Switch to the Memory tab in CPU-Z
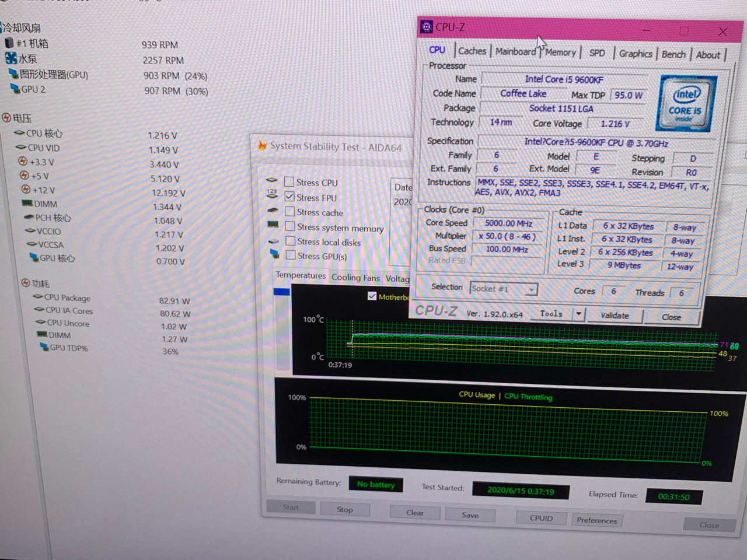Viewport: 747px width, 560px height. 560,52
